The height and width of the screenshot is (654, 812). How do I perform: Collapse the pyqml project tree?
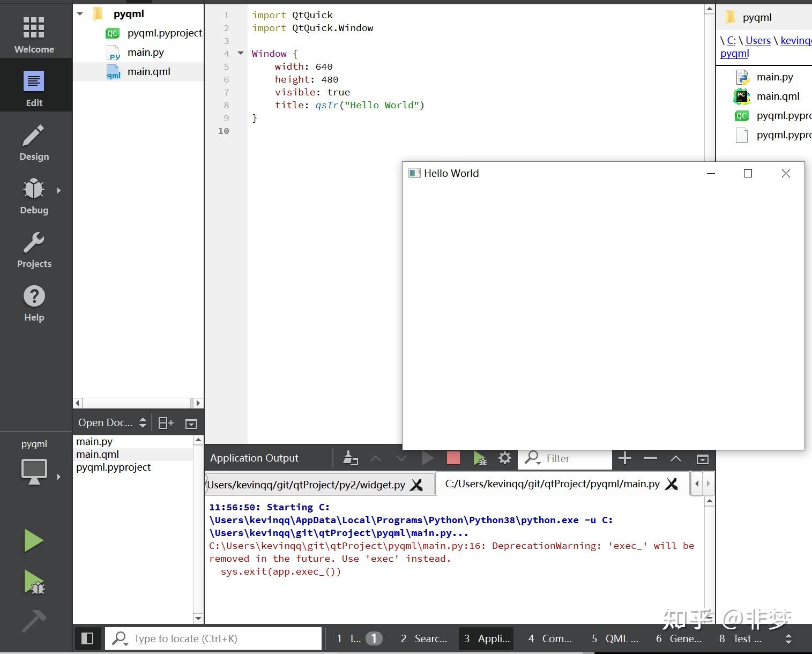[80, 14]
